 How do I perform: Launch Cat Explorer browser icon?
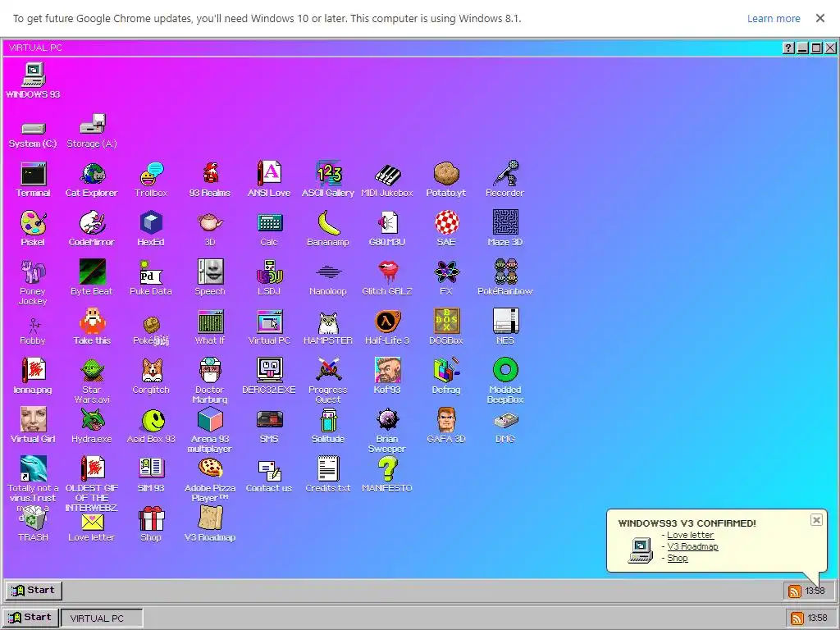92,180
